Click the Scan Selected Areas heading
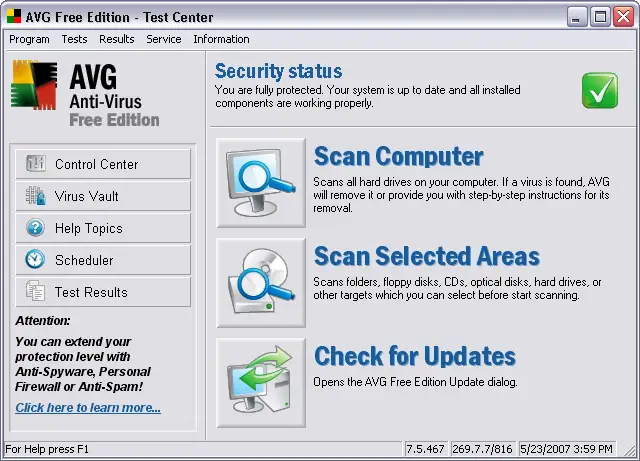 pyautogui.click(x=427, y=256)
